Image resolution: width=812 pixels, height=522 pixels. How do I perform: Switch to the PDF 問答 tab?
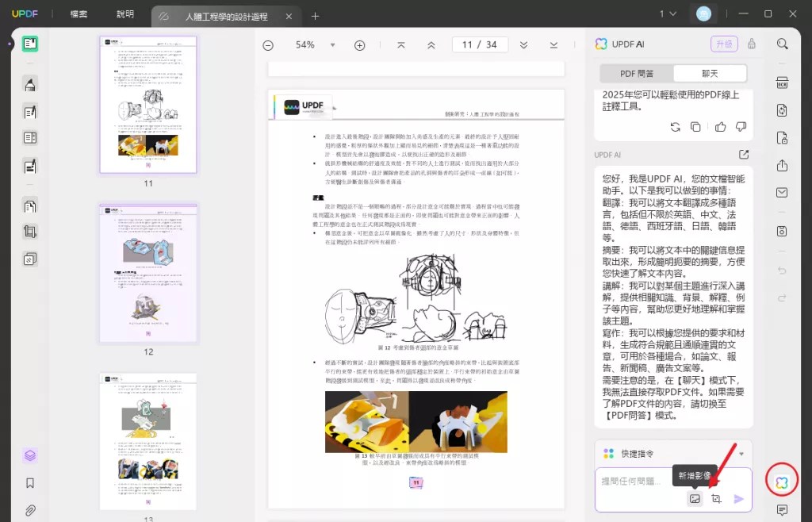[x=637, y=74]
